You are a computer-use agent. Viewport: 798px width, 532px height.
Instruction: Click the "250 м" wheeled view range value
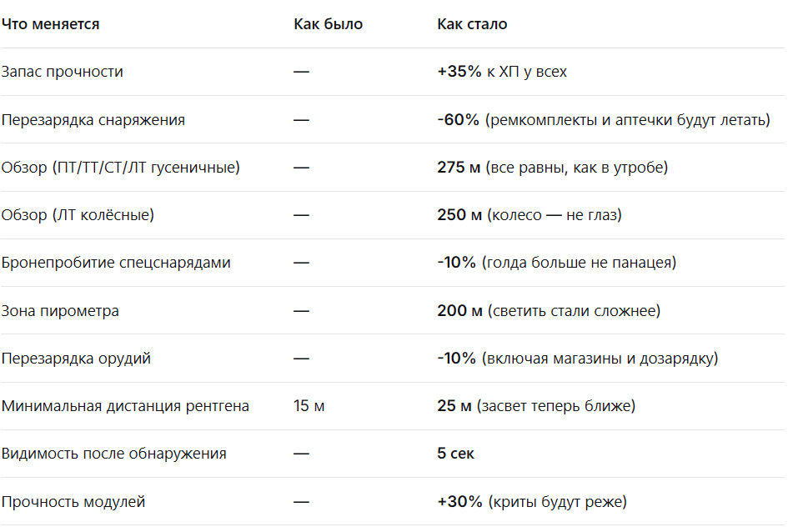click(x=459, y=215)
